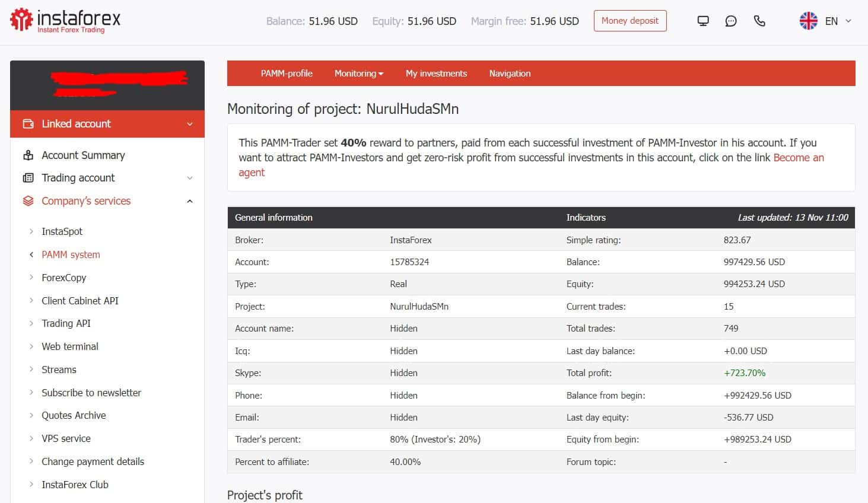Expand the Linked account dropdown
The image size is (868, 503).
190,124
